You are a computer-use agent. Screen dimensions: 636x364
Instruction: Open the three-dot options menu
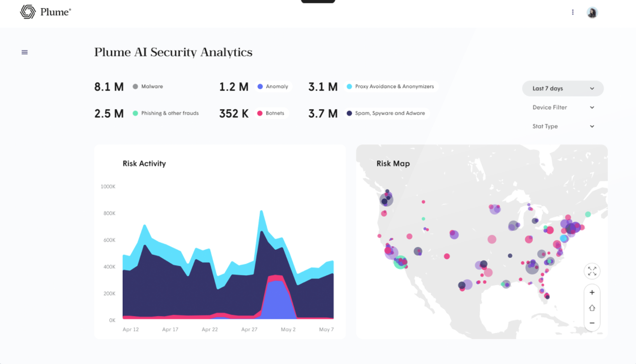click(573, 13)
